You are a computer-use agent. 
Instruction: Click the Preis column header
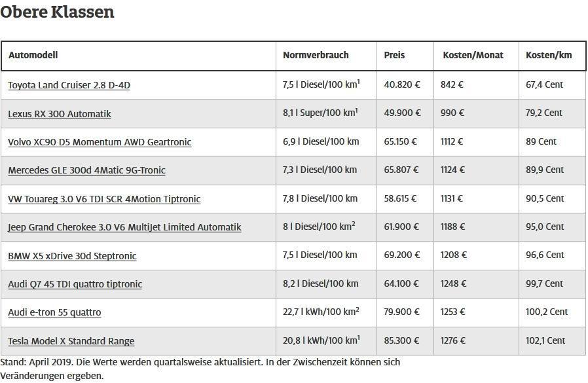[x=394, y=55]
